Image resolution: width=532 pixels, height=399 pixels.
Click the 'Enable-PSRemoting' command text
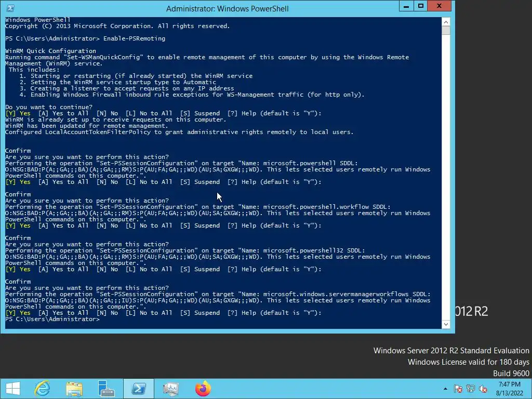135,38
